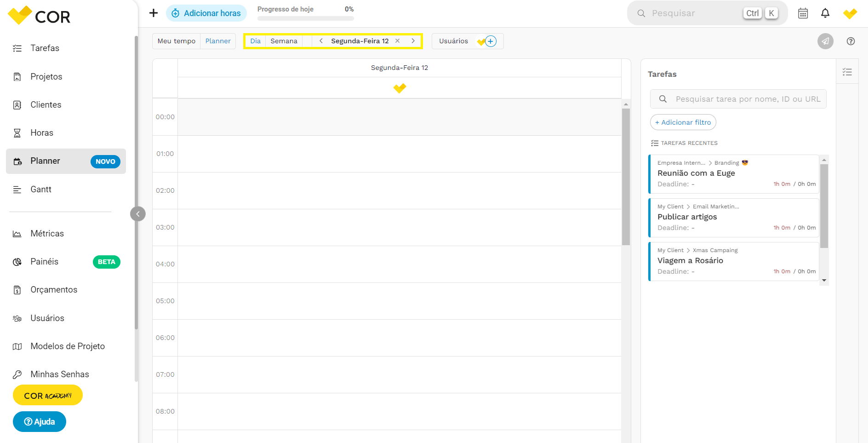
Task: Click the Orçamentos invoice icon
Action: point(17,290)
